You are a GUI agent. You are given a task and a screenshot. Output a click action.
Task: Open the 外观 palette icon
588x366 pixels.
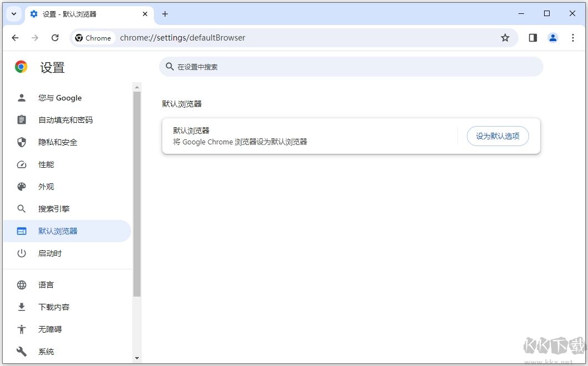(x=21, y=187)
